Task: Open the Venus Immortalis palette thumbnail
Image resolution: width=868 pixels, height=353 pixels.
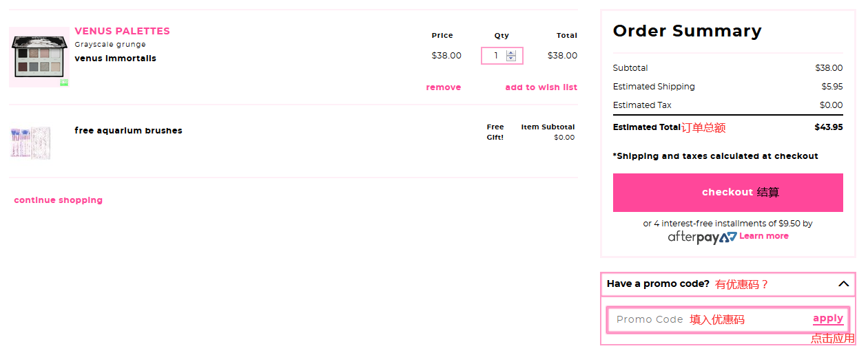Action: pos(39,57)
